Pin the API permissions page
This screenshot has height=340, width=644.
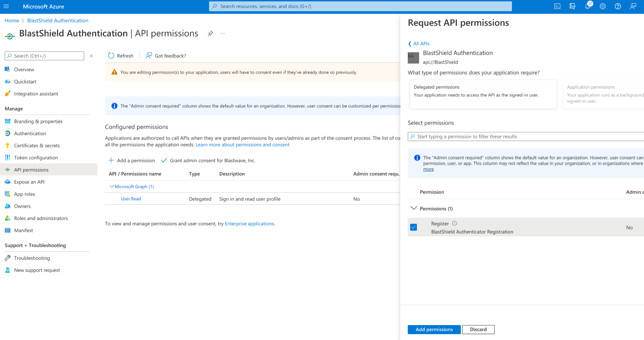[210, 33]
